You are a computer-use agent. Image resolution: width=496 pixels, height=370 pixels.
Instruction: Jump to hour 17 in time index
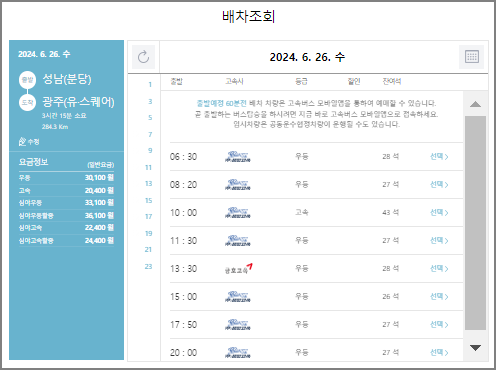pos(149,217)
